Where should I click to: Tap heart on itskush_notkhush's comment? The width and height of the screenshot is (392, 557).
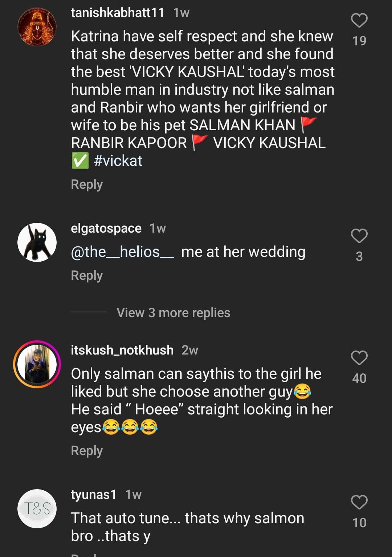click(359, 358)
